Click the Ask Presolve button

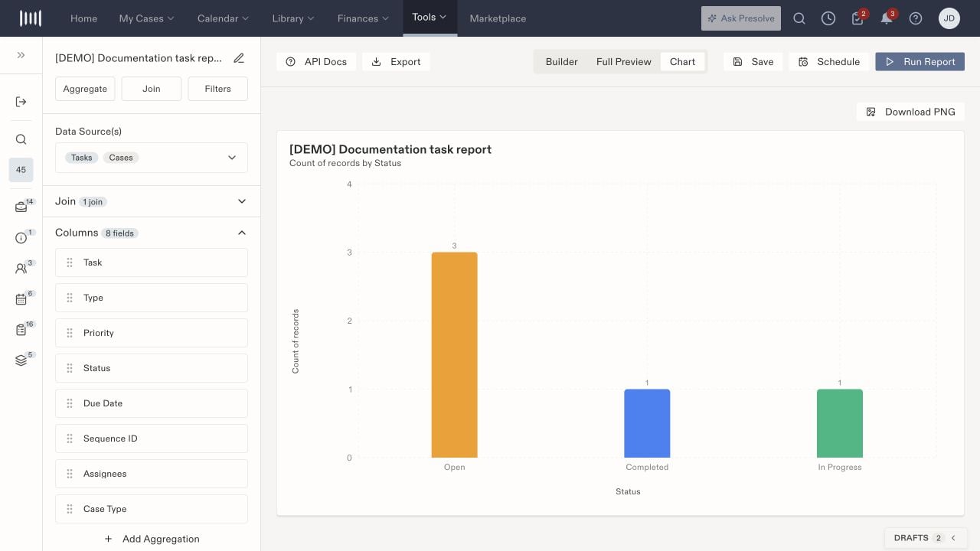tap(741, 18)
